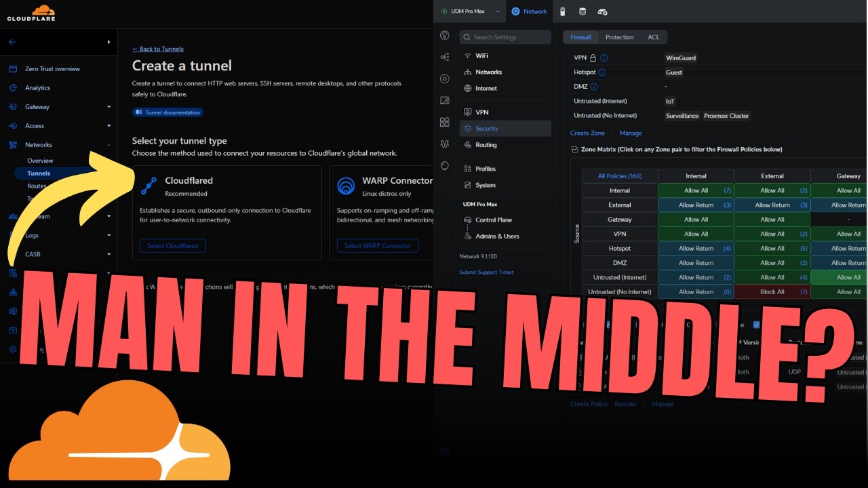Screen dimensions: 868x488
Task: Open Overview under Networks in Cloudflare
Action: click(x=40, y=161)
